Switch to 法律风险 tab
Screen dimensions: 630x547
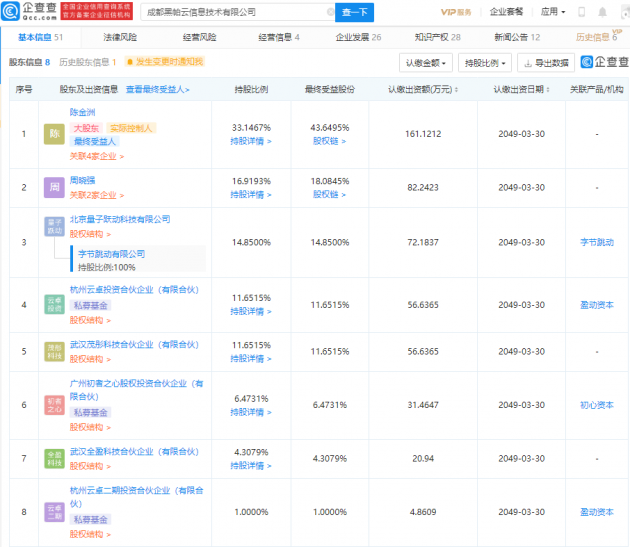click(x=120, y=37)
